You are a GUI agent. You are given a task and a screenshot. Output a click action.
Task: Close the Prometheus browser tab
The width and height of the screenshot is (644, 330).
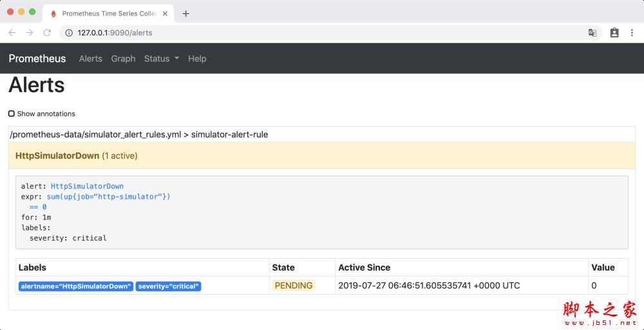pos(166,14)
